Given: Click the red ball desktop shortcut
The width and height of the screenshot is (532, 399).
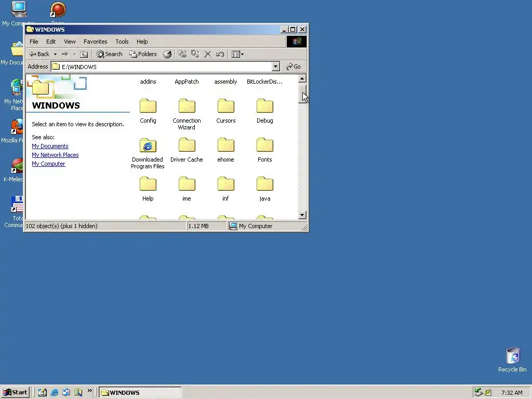Looking at the screenshot, I should click(58, 9).
